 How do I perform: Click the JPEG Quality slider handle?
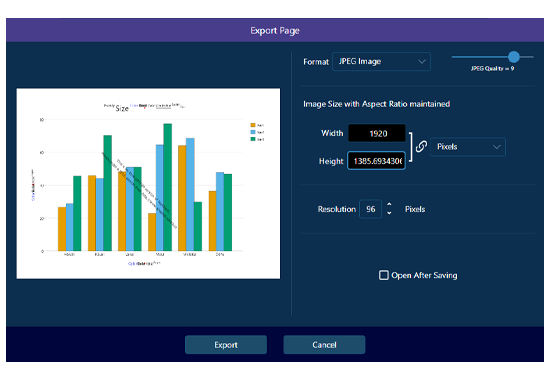(x=514, y=56)
